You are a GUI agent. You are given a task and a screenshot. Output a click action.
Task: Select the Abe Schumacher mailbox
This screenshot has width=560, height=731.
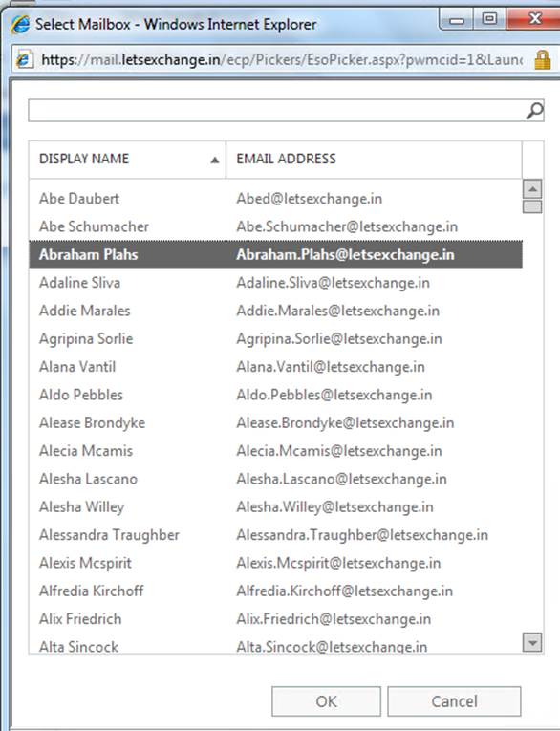point(275,226)
